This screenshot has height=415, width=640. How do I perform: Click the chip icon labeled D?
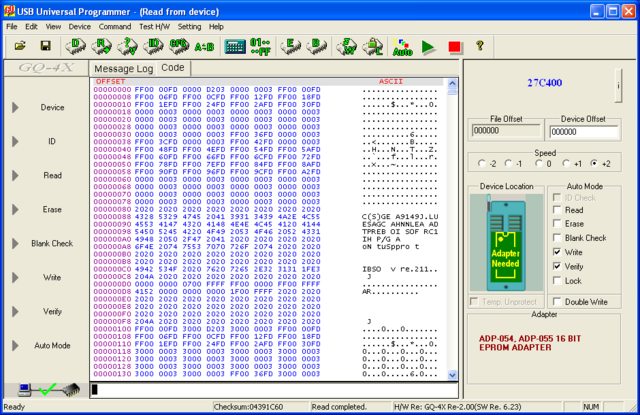[76, 46]
